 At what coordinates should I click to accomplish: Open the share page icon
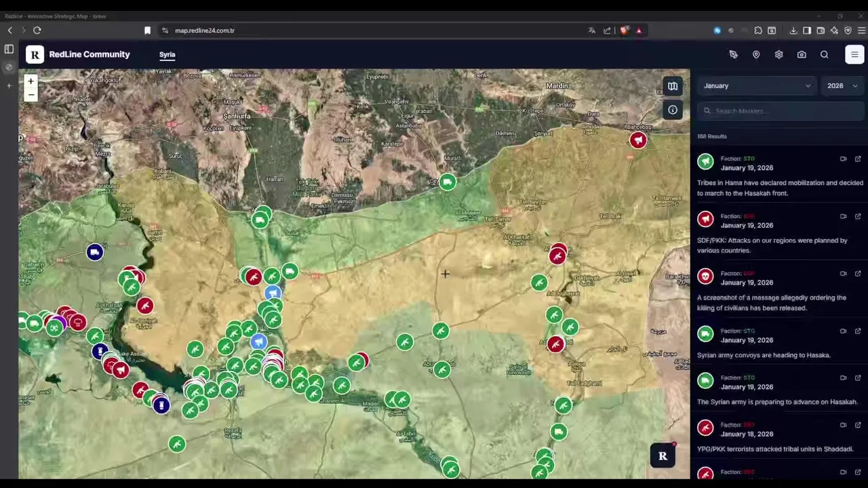(x=607, y=30)
